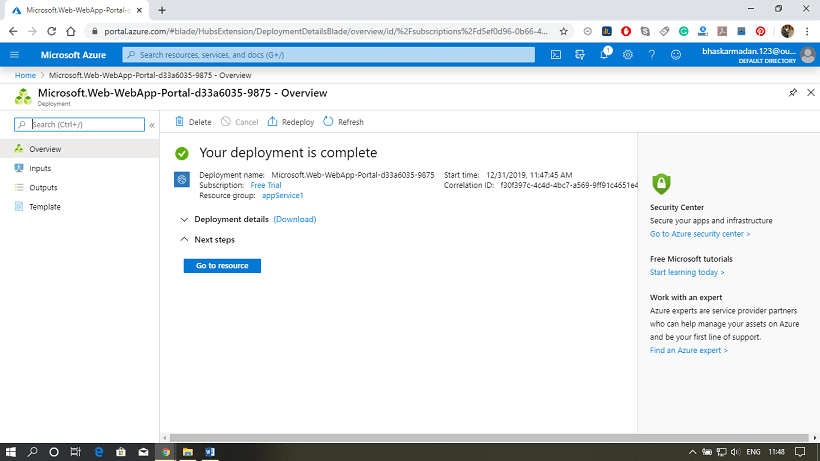Image resolution: width=820 pixels, height=461 pixels.
Task: Open the Find an Azure expert link
Action: tap(689, 350)
